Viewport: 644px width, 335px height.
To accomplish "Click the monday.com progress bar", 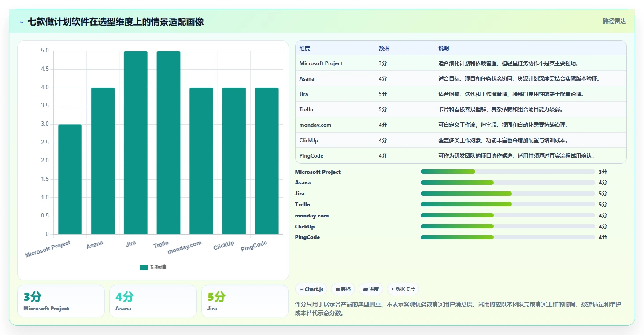I will pyautogui.click(x=508, y=215).
